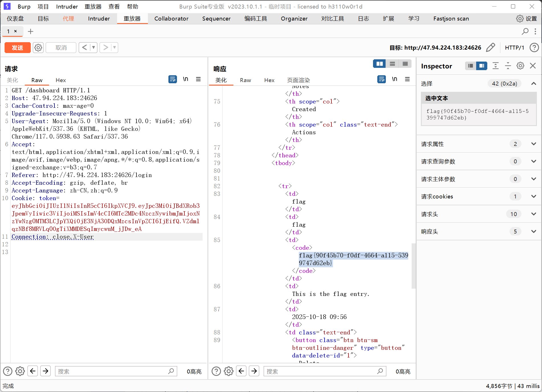Screen dimensions: 542x392
Task: Open help icon next to HTTP/1
Action: coord(534,48)
